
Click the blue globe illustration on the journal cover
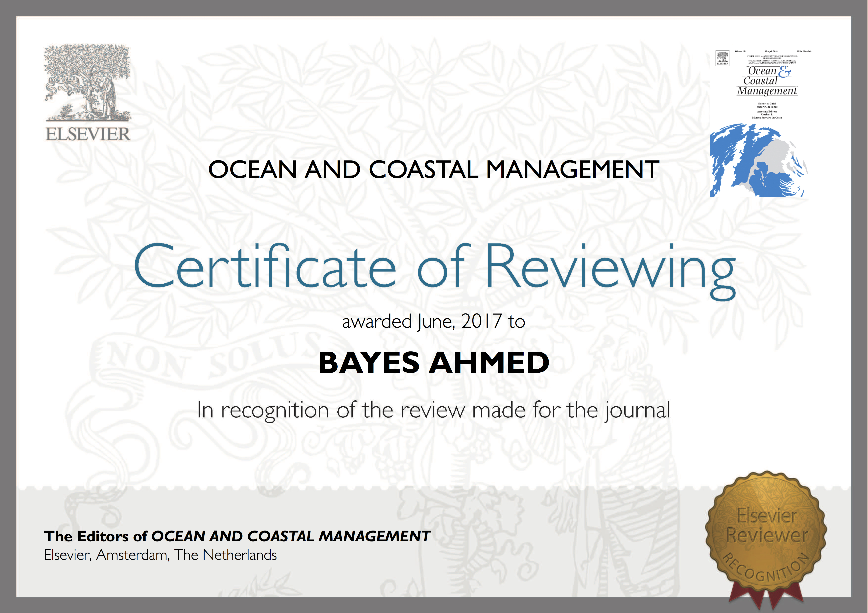[759, 160]
